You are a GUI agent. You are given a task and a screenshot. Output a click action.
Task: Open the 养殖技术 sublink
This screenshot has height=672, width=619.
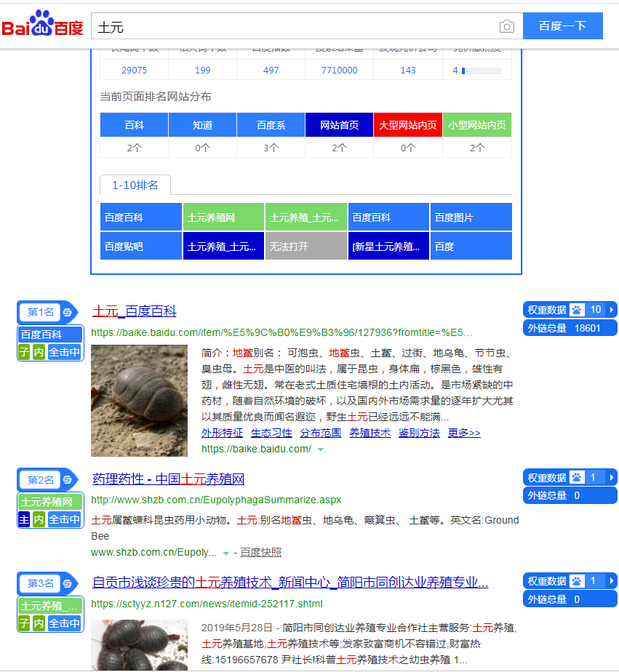click(x=370, y=433)
